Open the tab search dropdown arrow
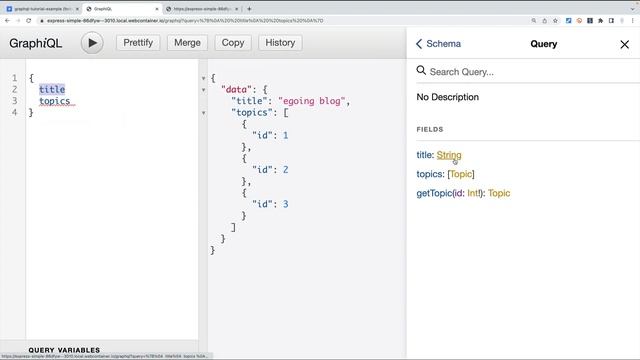This screenshot has width=640, height=360. tap(633, 9)
